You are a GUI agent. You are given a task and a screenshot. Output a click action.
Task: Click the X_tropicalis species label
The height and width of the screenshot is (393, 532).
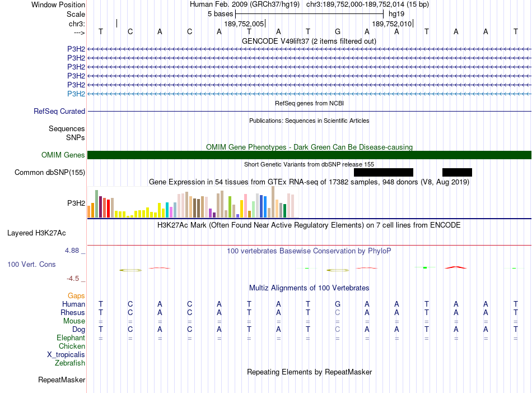click(x=66, y=355)
